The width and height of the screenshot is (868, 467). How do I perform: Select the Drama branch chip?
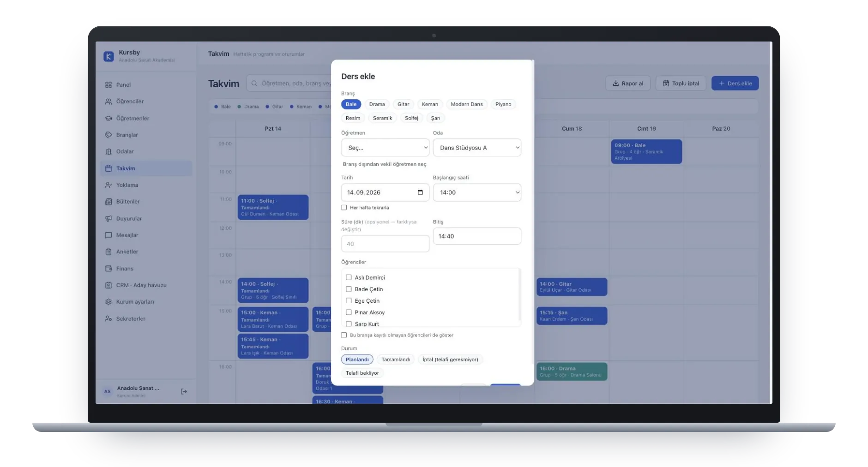[377, 104]
